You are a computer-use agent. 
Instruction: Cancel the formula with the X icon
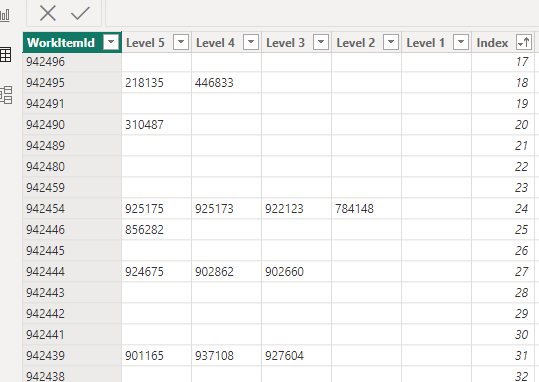click(48, 13)
